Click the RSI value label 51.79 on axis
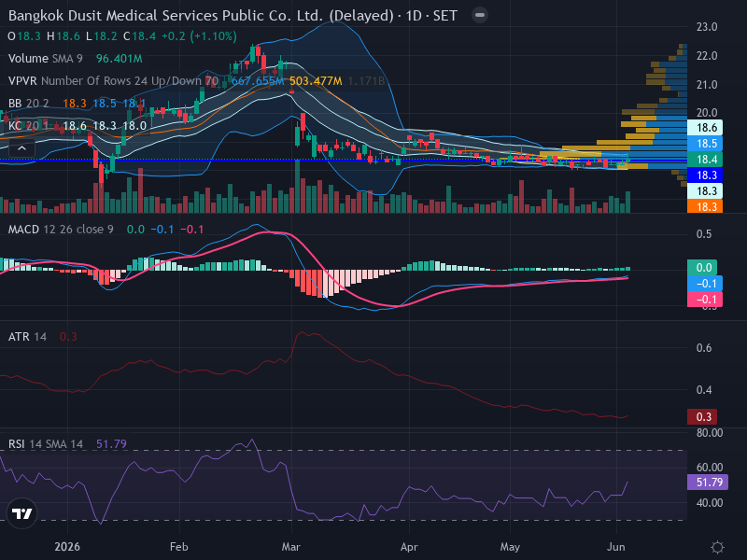The height and width of the screenshot is (560, 747). point(708,483)
